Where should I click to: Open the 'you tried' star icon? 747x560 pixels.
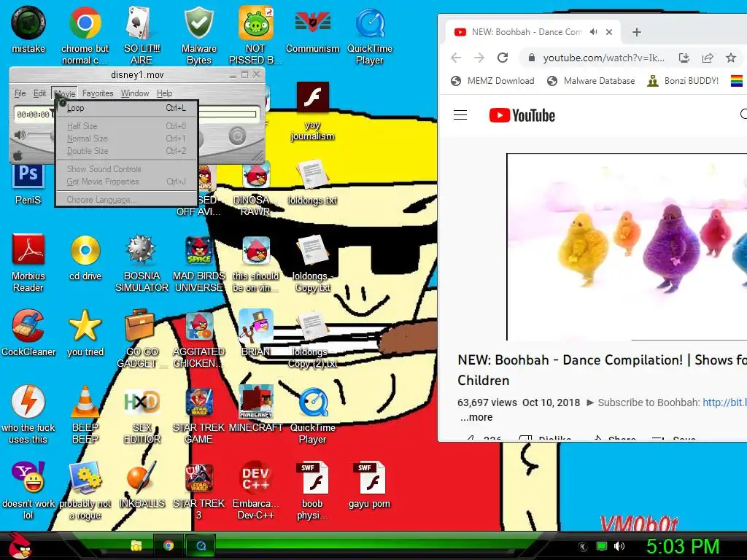(85, 326)
